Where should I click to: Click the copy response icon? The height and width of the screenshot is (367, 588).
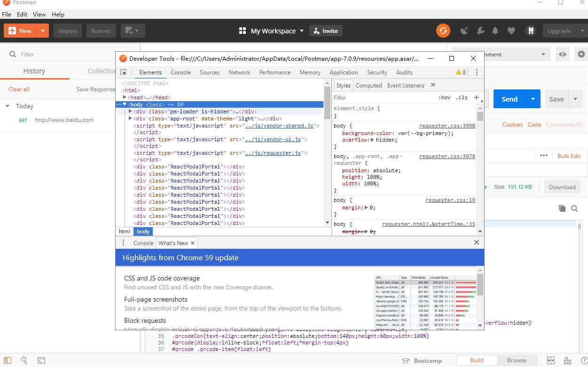coord(562,208)
